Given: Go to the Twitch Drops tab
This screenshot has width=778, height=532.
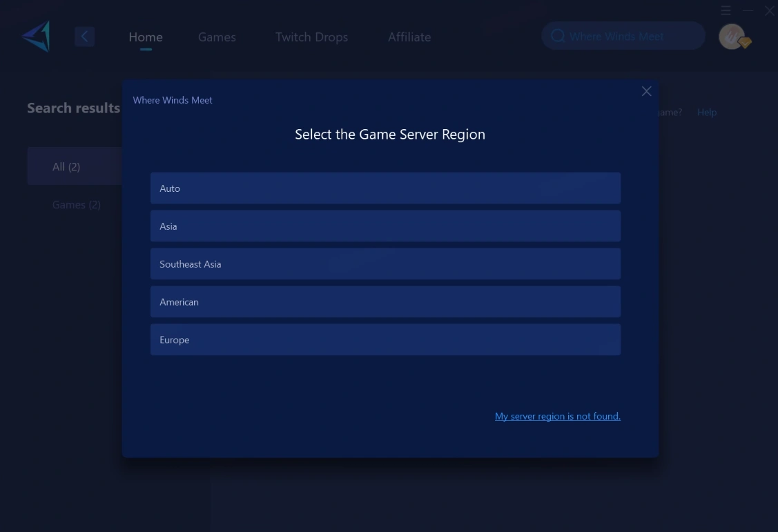Looking at the screenshot, I should tap(311, 37).
